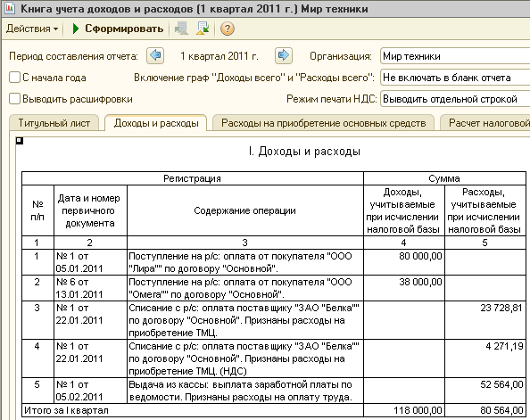Open the Режим печати НДС dropdown
Image resolution: width=530 pixels, height=420 pixels.
(x=455, y=99)
